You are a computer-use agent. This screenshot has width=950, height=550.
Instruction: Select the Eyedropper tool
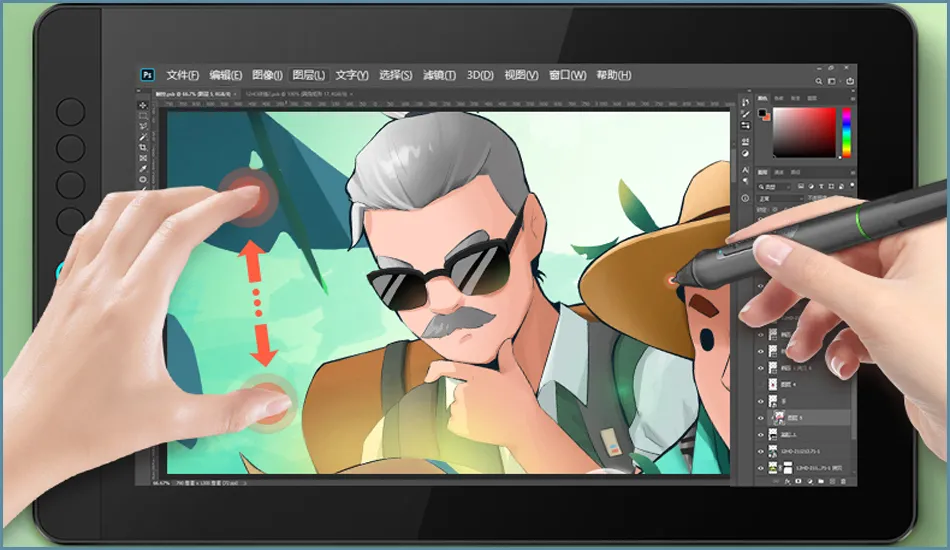[x=143, y=171]
